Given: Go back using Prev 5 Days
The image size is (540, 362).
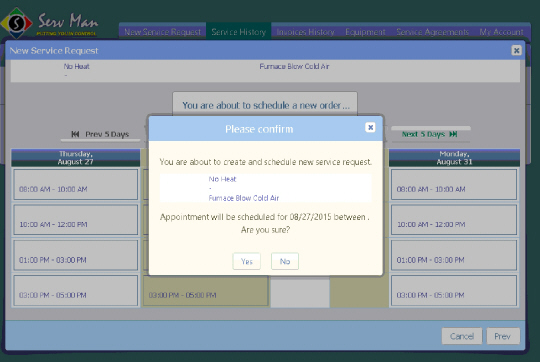Looking at the screenshot, I should 100,134.
